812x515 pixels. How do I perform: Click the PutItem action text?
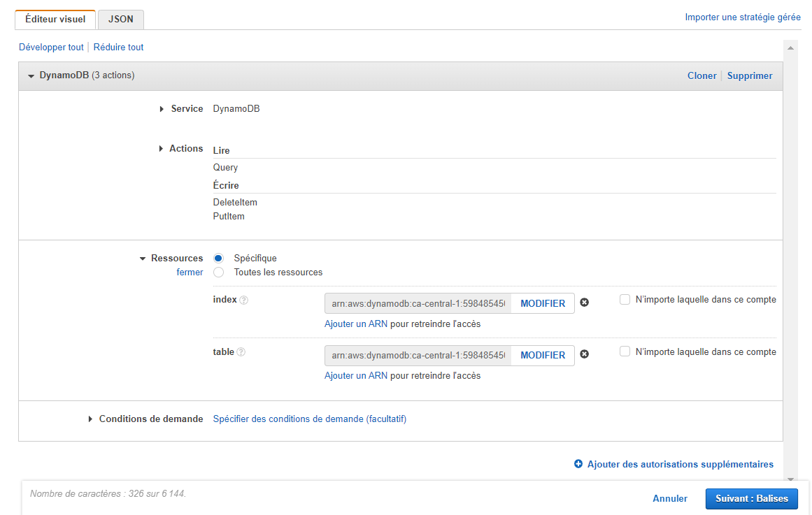point(229,217)
